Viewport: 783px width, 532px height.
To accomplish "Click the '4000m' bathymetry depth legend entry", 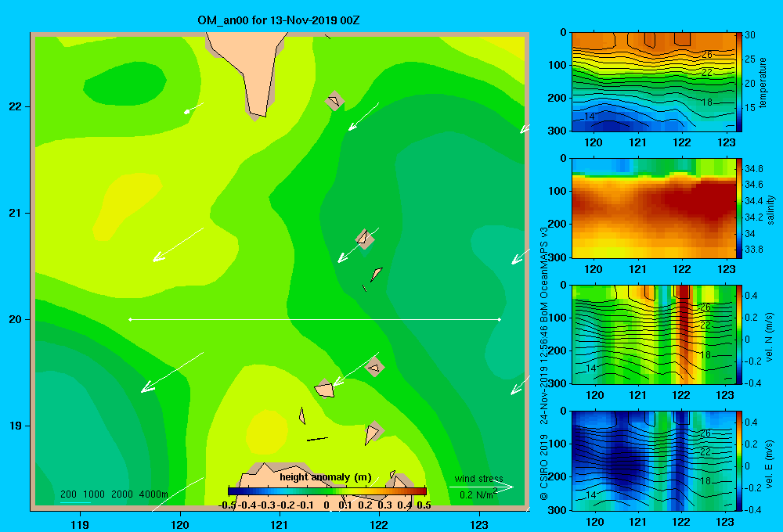I will coord(153,494).
